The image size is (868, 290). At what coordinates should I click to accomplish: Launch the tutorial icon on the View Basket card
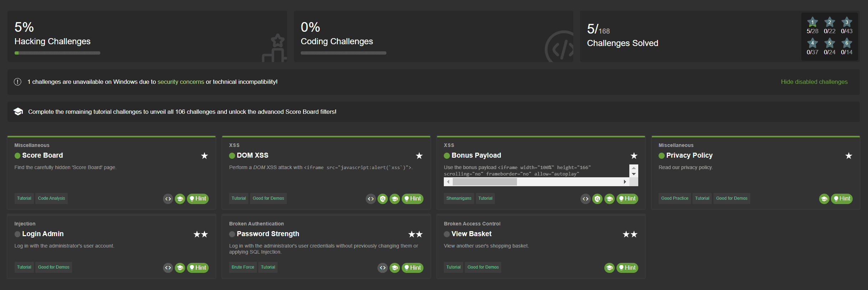[609, 268]
